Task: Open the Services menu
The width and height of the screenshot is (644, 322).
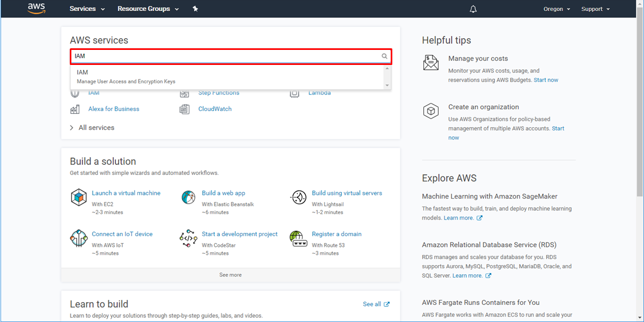Action: click(x=87, y=9)
